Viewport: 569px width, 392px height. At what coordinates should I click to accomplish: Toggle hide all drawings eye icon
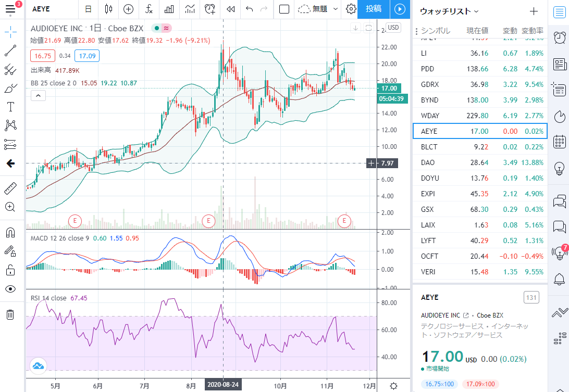click(x=10, y=288)
